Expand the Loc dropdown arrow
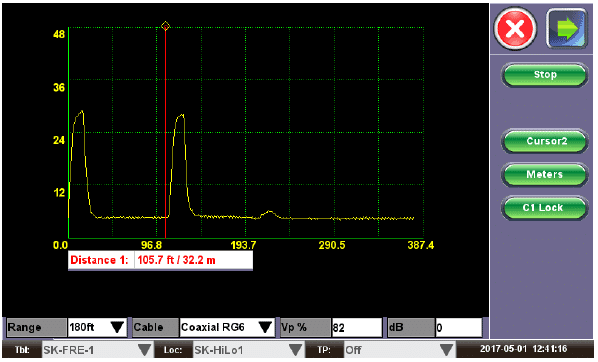Viewport: 598px width, 362px height. coord(295,350)
